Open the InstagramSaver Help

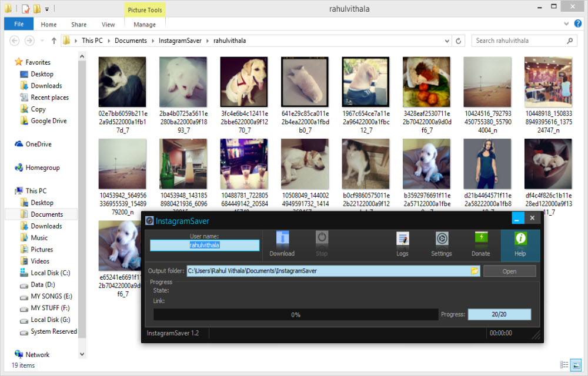tap(520, 246)
